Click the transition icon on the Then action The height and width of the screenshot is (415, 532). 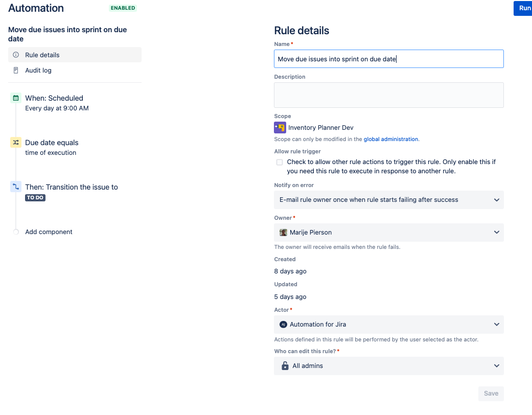coord(16,187)
